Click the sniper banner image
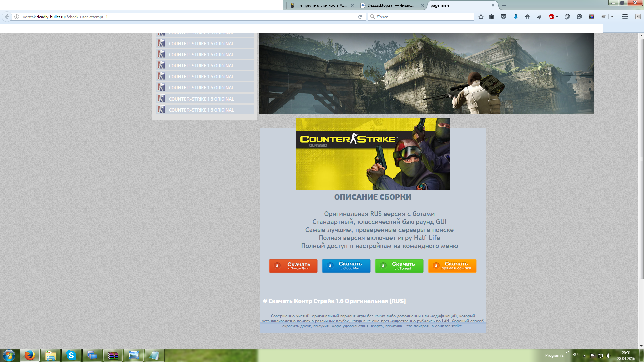644x362 pixels. (x=426, y=73)
